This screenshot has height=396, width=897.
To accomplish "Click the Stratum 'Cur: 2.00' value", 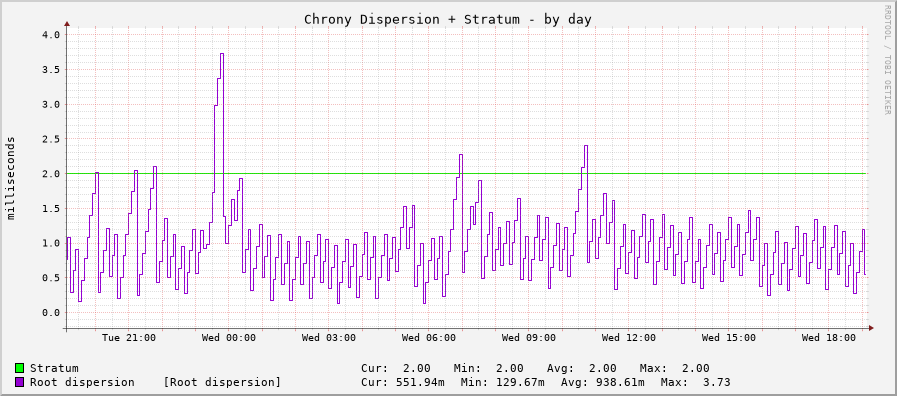I will click(x=396, y=369).
